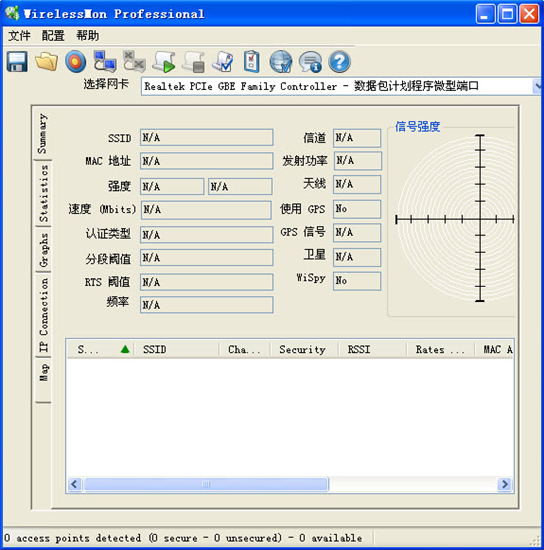This screenshot has width=544, height=550.
Task: Click the start logging green play icon
Action: click(164, 62)
